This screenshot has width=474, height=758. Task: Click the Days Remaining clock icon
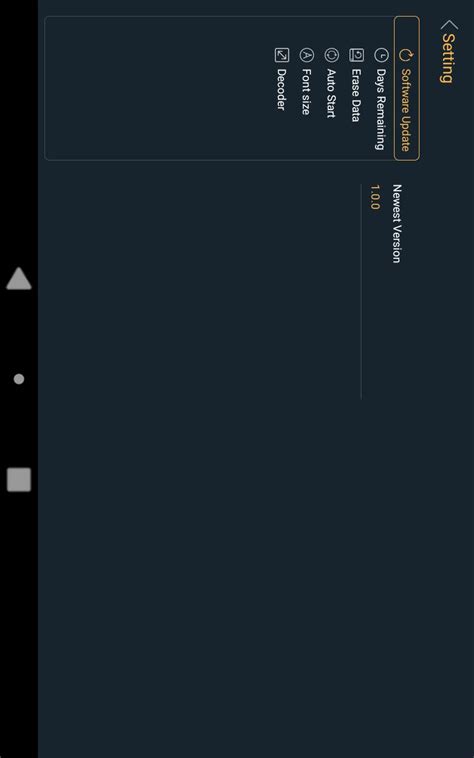381,55
